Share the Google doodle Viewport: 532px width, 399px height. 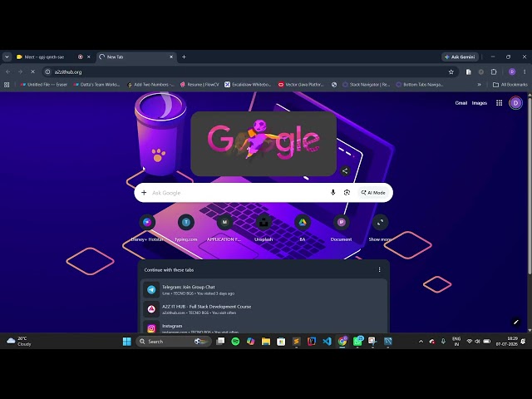[345, 170]
